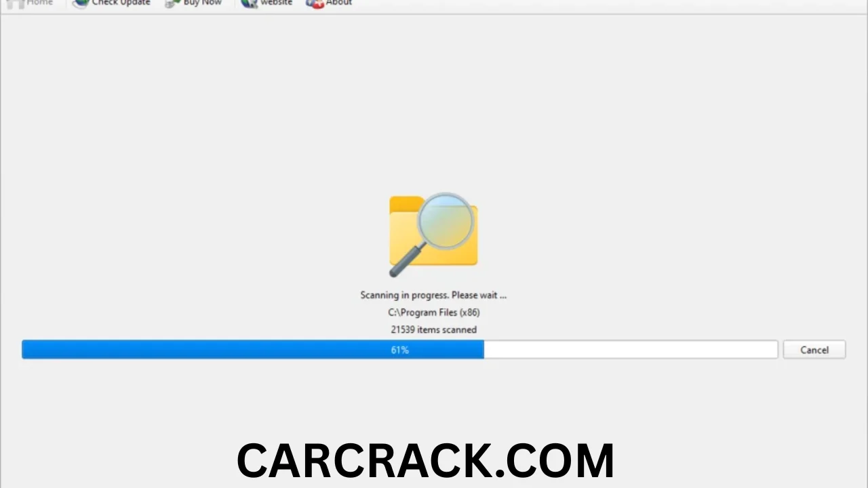Open the Check Update toolbar item
This screenshot has width=868, height=488.
coord(111,3)
